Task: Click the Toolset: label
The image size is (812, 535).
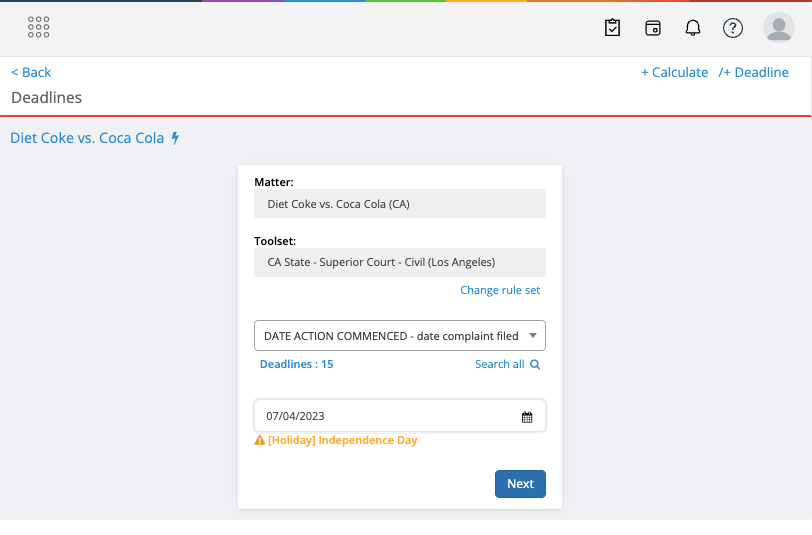Action: coord(275,241)
